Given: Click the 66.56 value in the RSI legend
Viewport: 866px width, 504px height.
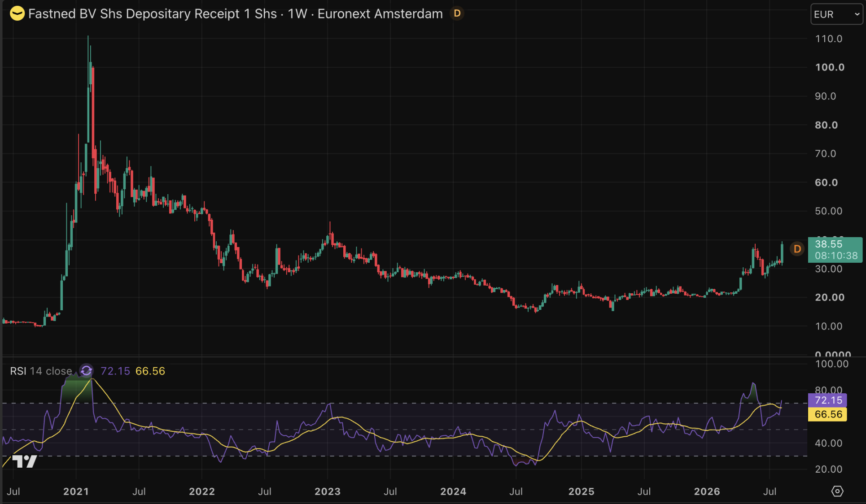Looking at the screenshot, I should click(x=150, y=371).
